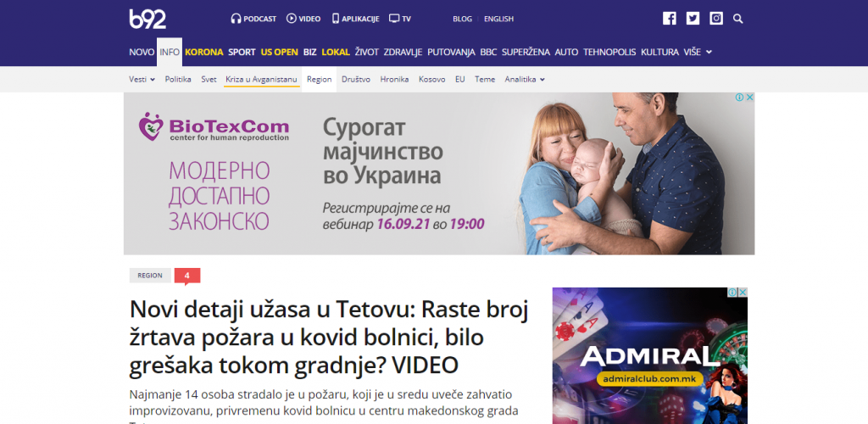Open the Podcast headphones link

[253, 19]
